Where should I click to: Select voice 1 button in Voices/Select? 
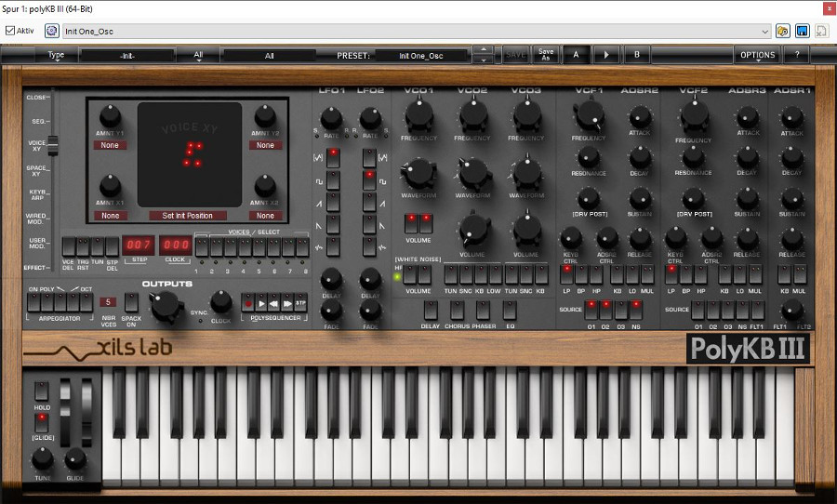202,247
